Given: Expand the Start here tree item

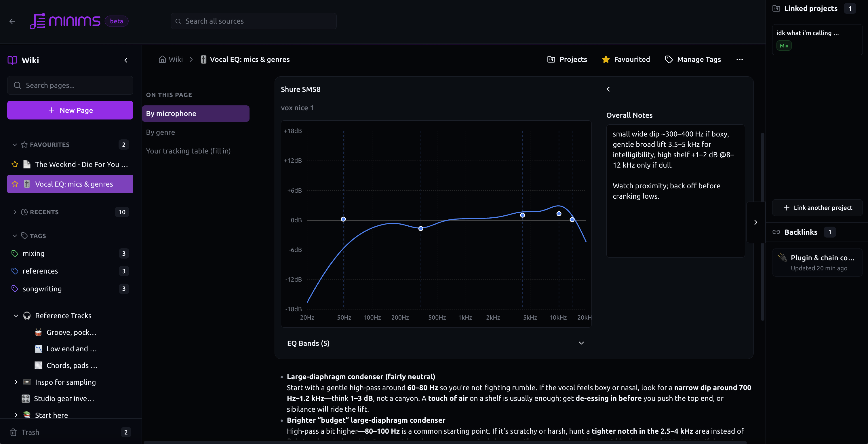Looking at the screenshot, I should click(16, 415).
